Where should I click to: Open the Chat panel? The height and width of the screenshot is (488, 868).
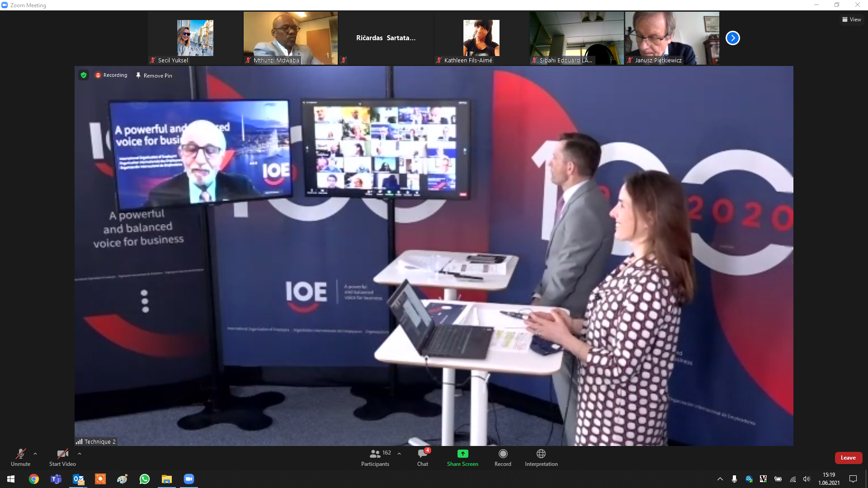(423, 457)
